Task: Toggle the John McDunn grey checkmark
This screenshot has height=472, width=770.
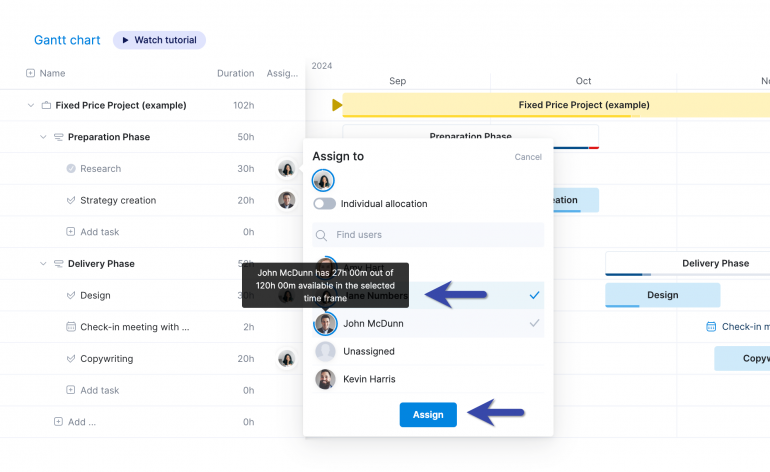Action: (534, 323)
